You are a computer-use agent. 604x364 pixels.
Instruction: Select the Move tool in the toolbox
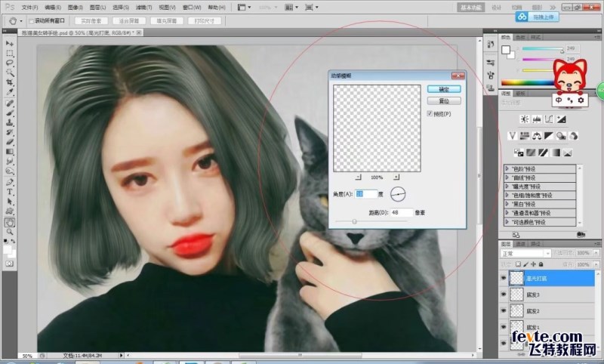point(10,44)
